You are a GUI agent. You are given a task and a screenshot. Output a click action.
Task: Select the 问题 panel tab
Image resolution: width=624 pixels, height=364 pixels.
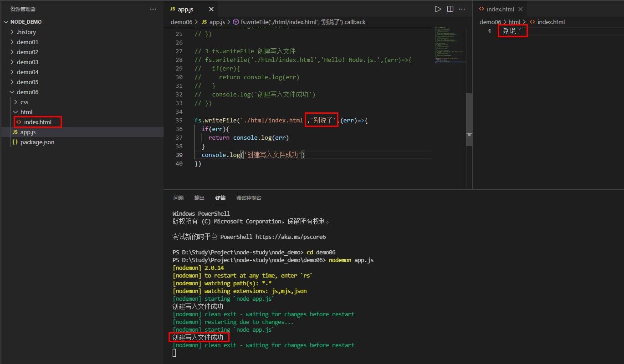tap(178, 198)
